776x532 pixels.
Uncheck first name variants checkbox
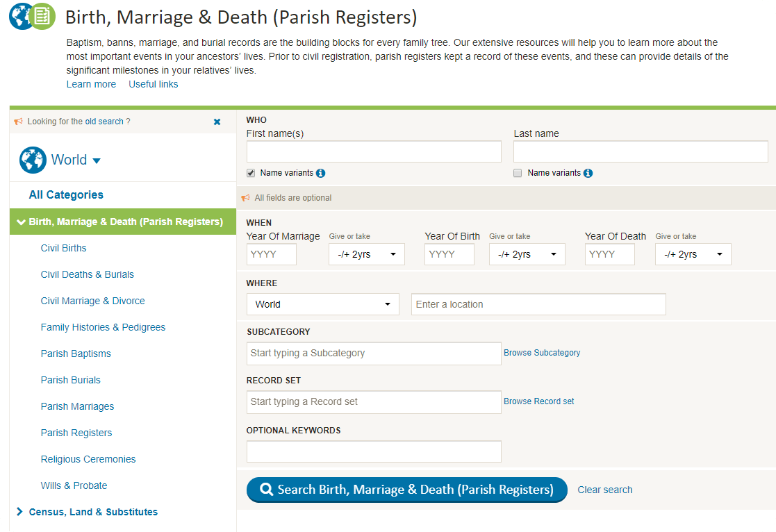pos(251,173)
